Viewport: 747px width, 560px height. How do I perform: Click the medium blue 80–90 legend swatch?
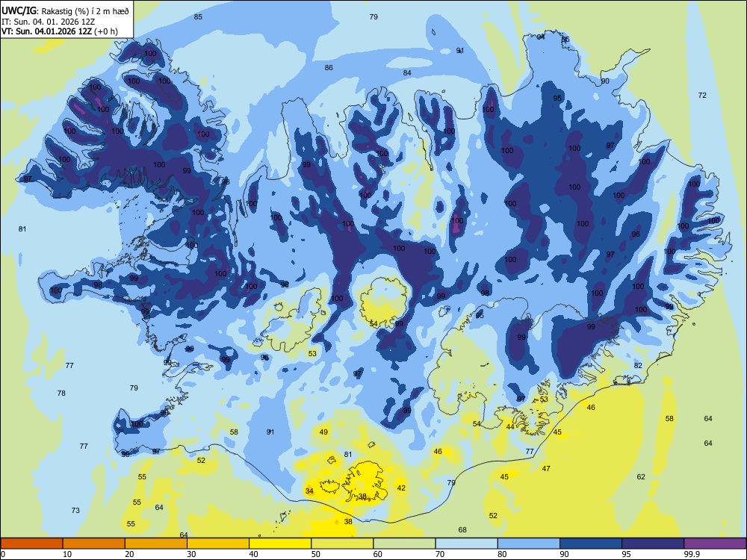pyautogui.click(x=529, y=544)
